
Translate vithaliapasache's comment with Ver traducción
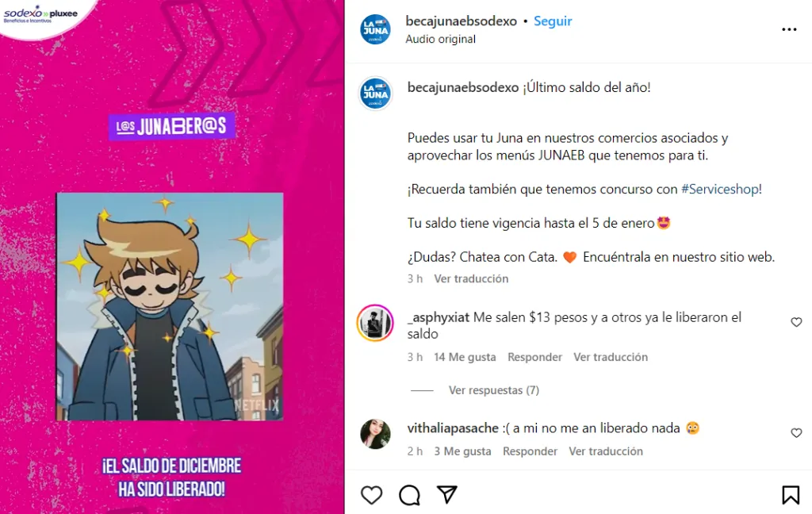[606, 451]
